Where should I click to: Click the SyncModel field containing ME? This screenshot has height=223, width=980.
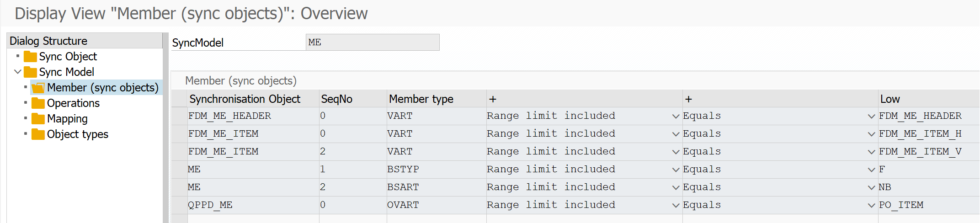coord(372,42)
